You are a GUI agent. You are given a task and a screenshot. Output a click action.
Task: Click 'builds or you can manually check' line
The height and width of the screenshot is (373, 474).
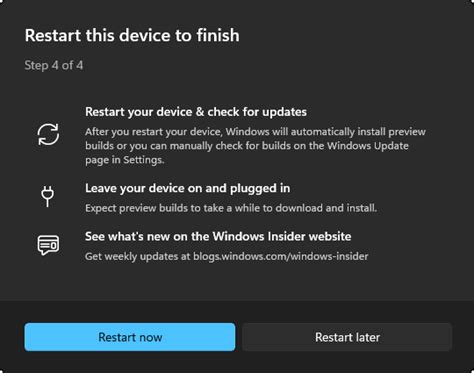pyautogui.click(x=163, y=146)
